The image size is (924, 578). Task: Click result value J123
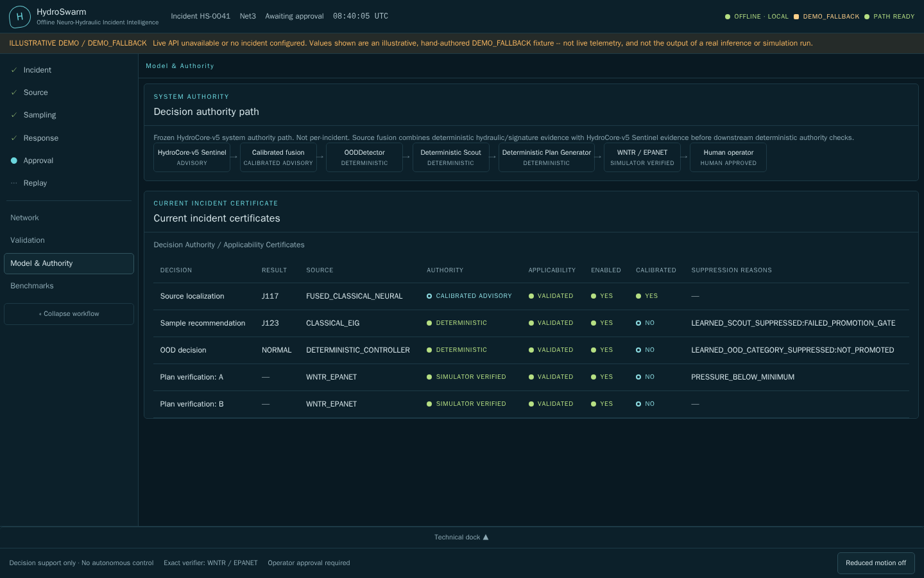(x=270, y=323)
